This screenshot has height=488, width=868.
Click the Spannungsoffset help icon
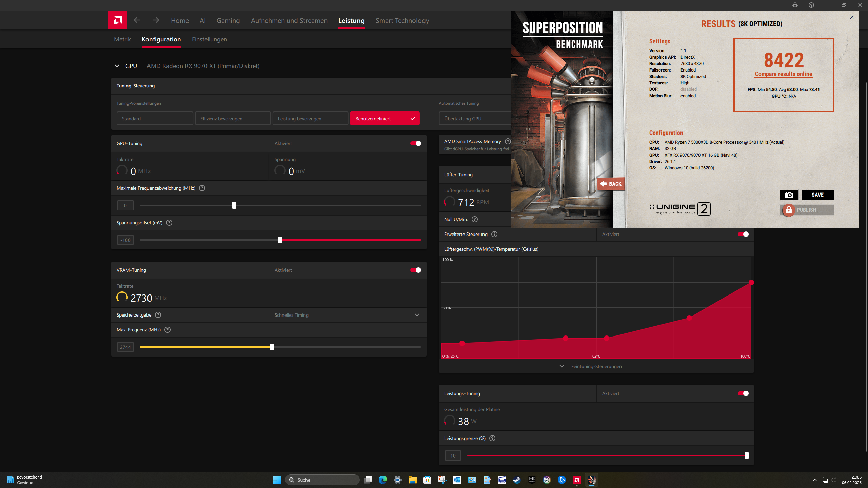click(x=169, y=223)
